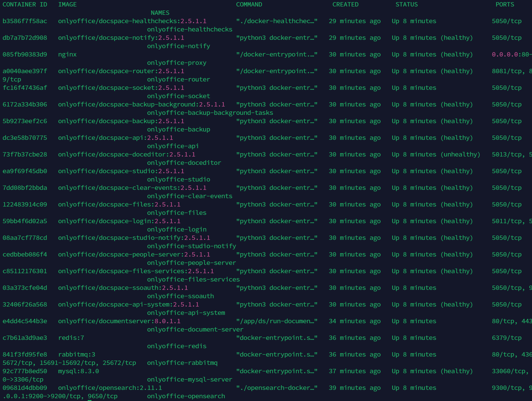Click container ID 59bb4f6d02a5
The height and width of the screenshot is (401, 532).
25,221
